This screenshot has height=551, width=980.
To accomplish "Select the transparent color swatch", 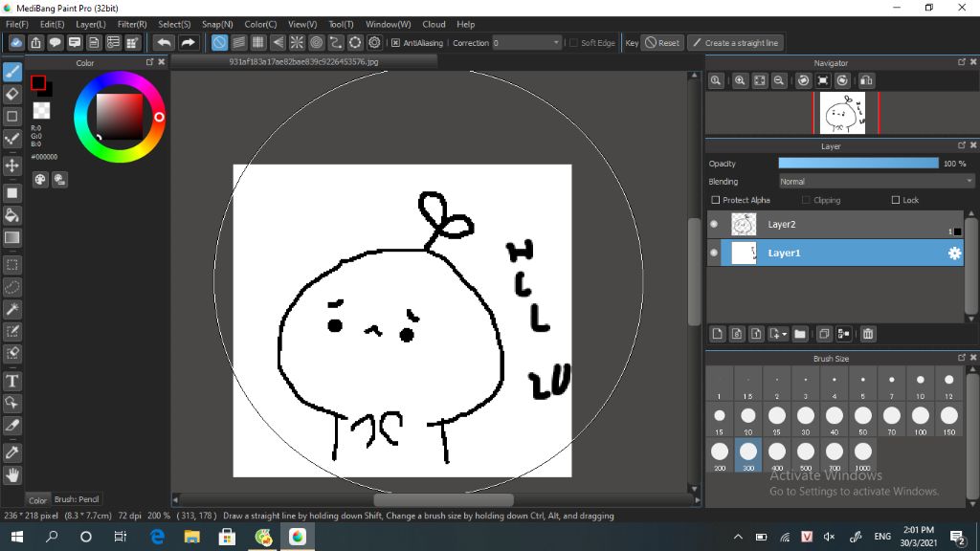I will coord(41,111).
